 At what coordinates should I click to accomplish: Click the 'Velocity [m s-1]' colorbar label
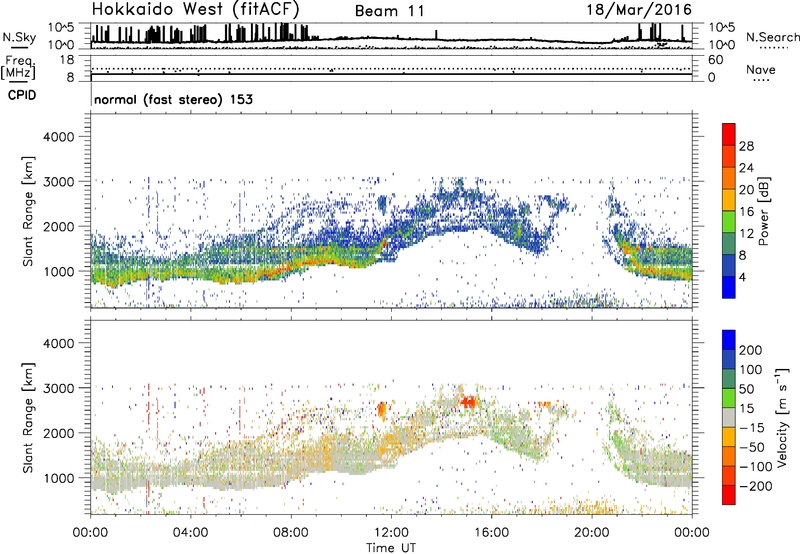(782, 417)
